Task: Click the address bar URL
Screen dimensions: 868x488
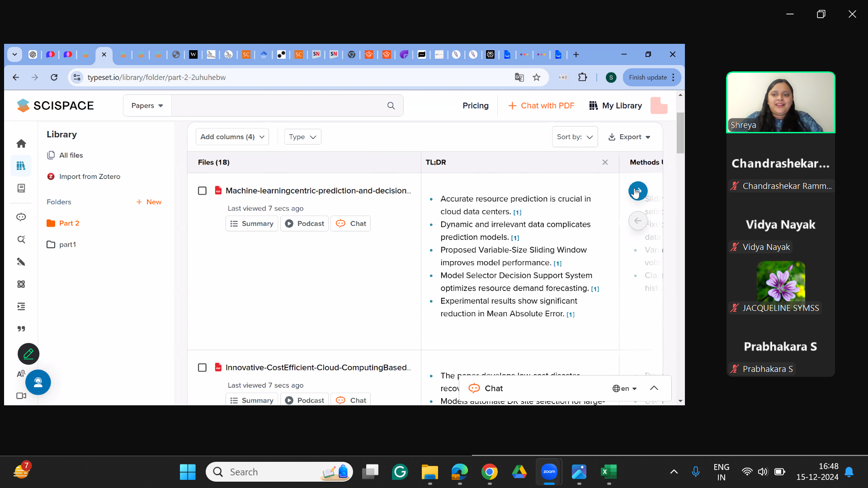Action: [156, 77]
